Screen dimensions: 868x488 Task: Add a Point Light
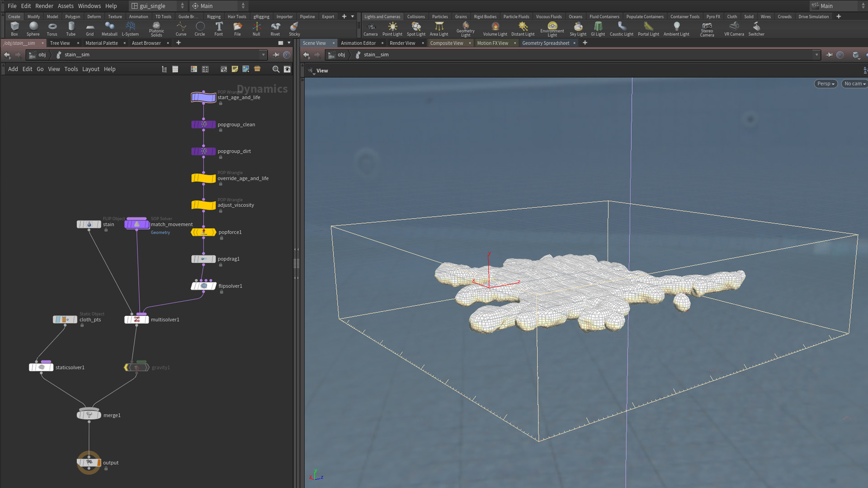pyautogui.click(x=392, y=29)
